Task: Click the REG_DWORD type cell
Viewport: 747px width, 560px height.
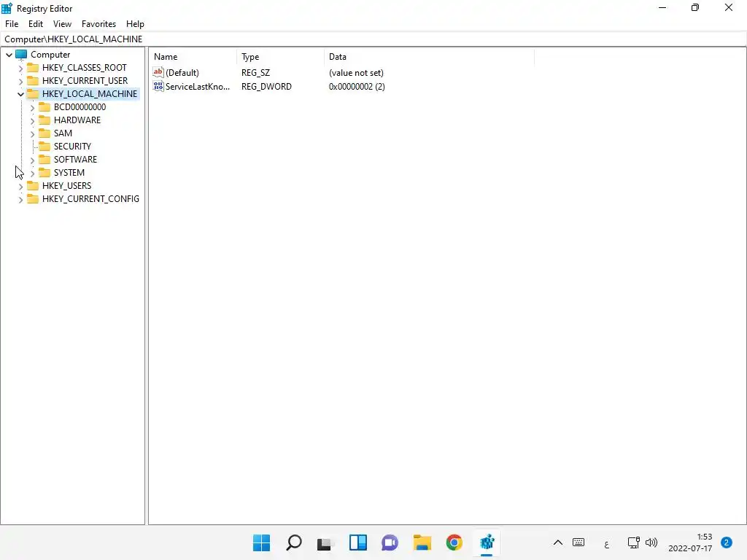Action: (x=266, y=87)
